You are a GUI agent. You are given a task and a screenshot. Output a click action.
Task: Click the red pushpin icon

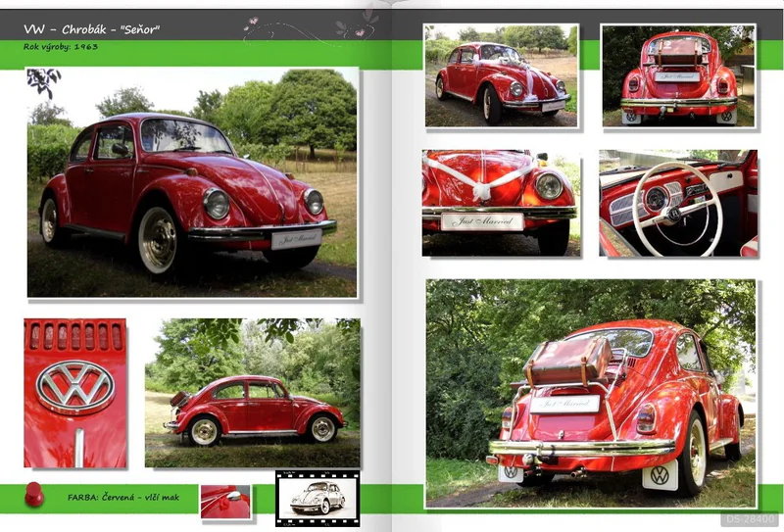(x=34, y=494)
